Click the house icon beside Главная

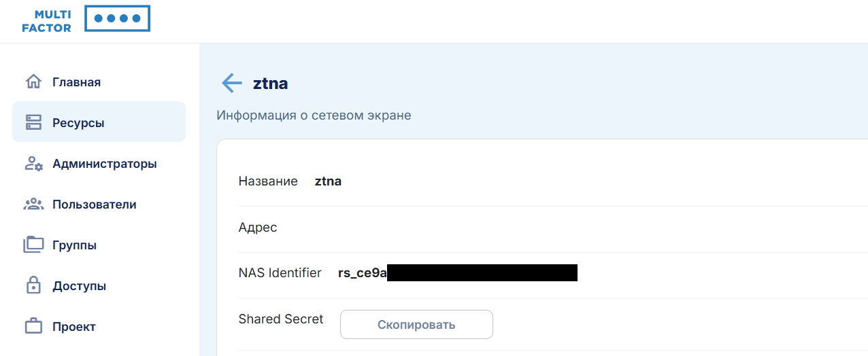[33, 82]
